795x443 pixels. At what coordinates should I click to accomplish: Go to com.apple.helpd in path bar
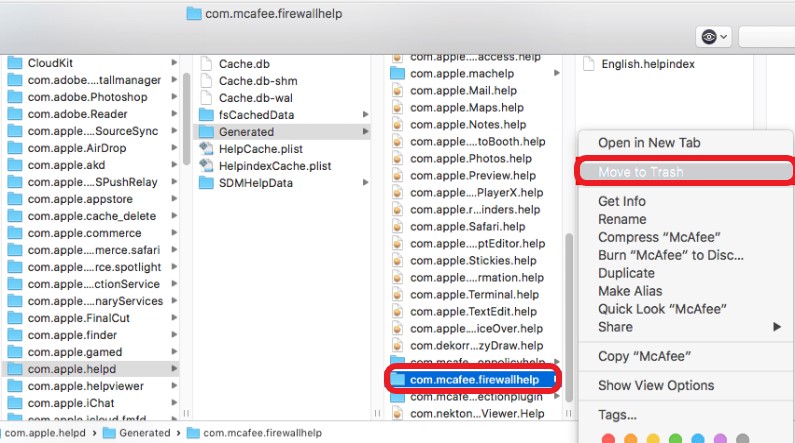(x=45, y=433)
